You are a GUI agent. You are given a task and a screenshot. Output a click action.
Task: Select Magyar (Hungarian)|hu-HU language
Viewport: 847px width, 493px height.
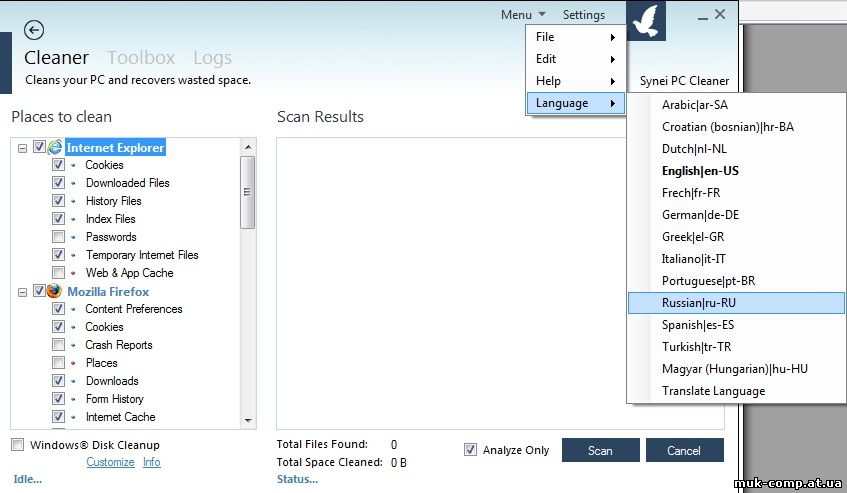click(x=736, y=369)
